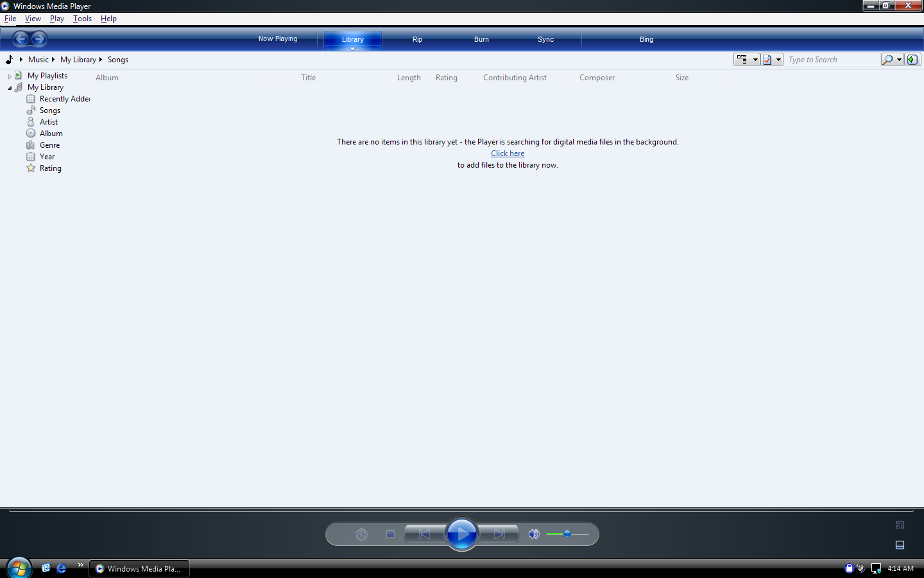The image size is (924, 578).
Task: Skip to the next track
Action: [x=499, y=534]
